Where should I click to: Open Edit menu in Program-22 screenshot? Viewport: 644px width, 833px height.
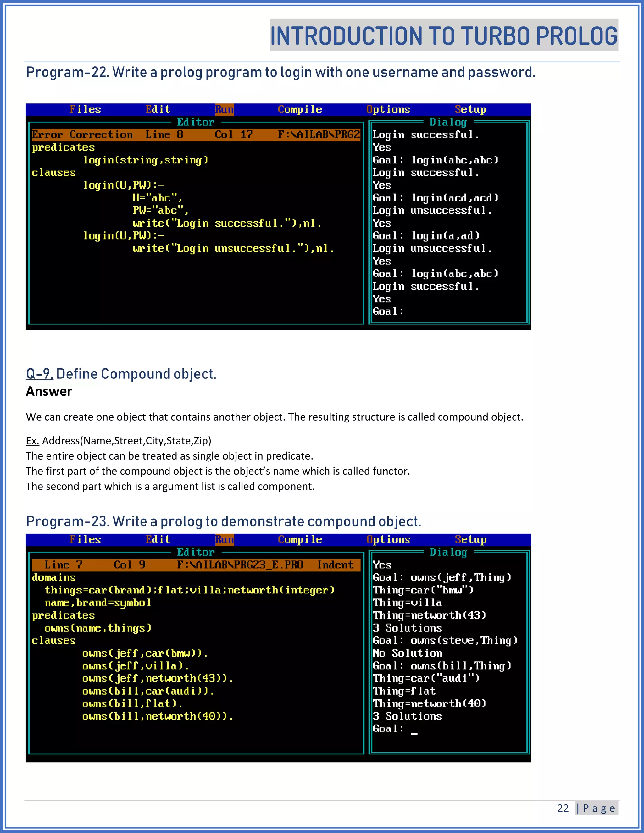point(158,109)
